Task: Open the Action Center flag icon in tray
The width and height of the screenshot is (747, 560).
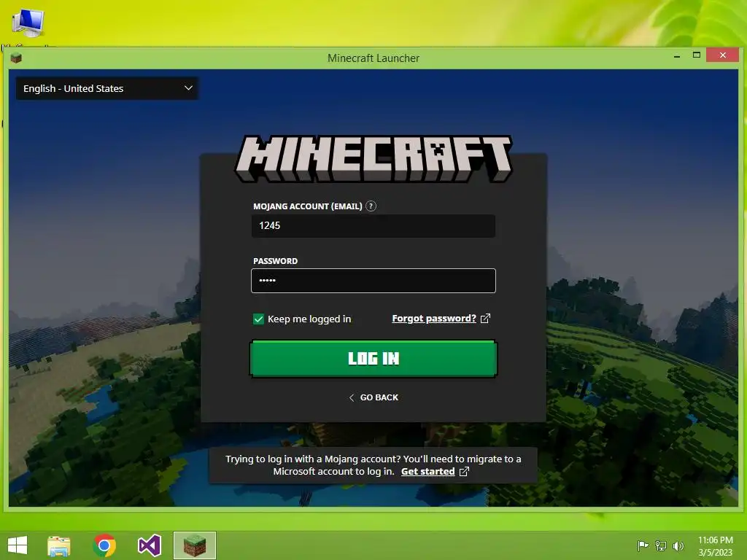Action: click(643, 545)
